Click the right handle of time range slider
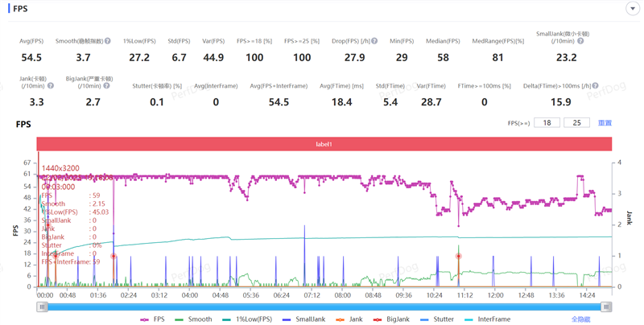 [606, 306]
